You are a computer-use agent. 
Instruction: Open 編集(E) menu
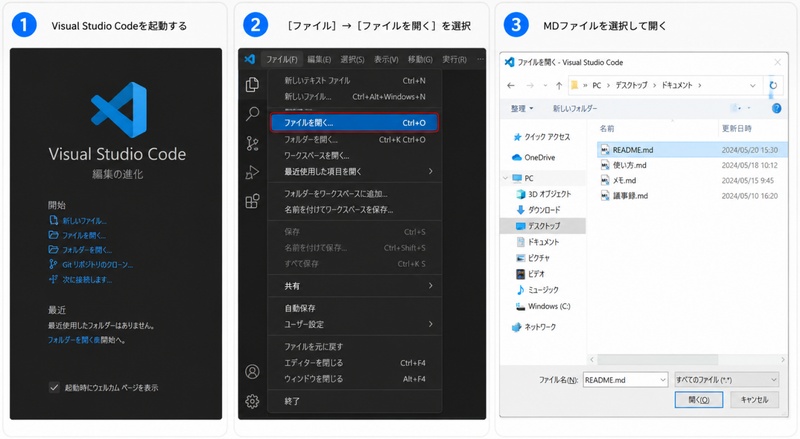coord(319,59)
